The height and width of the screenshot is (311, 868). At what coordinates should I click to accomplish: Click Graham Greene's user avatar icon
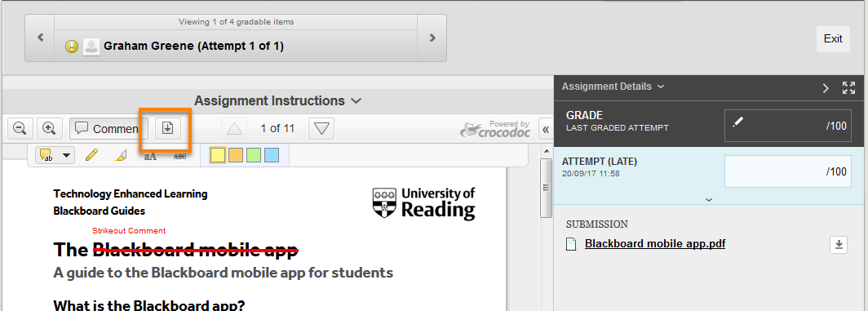pyautogui.click(x=91, y=47)
